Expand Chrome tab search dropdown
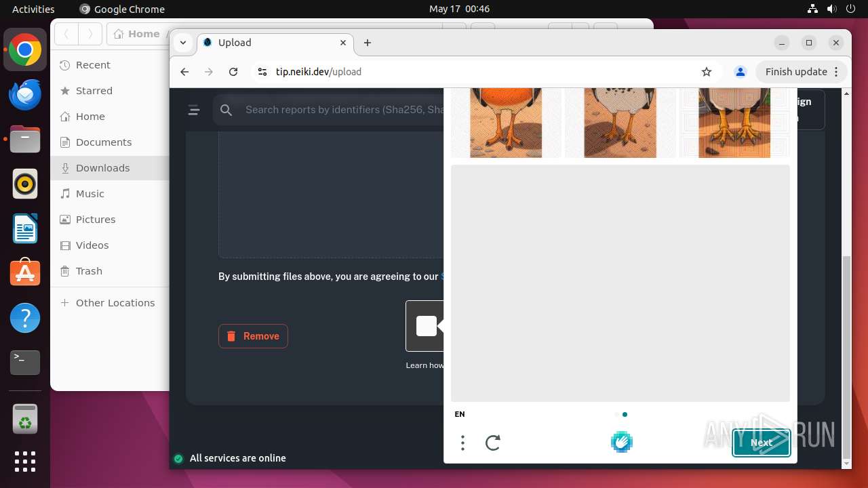The width and height of the screenshot is (868, 488). (183, 43)
